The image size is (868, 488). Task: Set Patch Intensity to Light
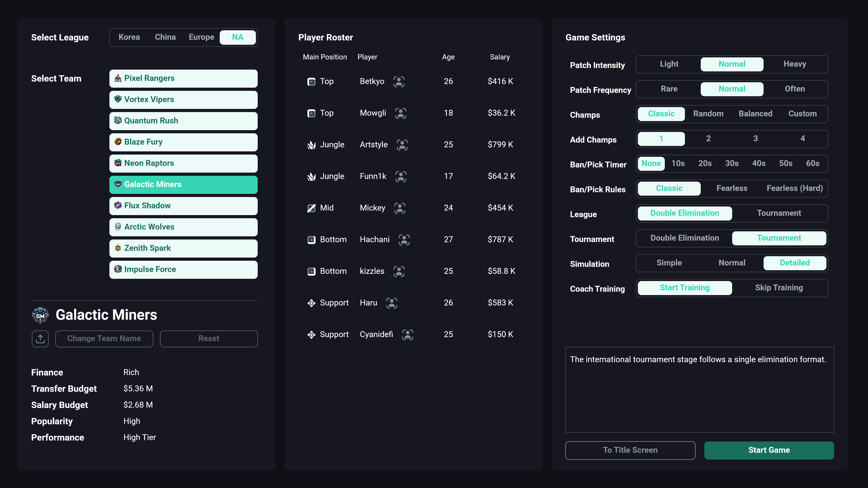click(x=669, y=64)
